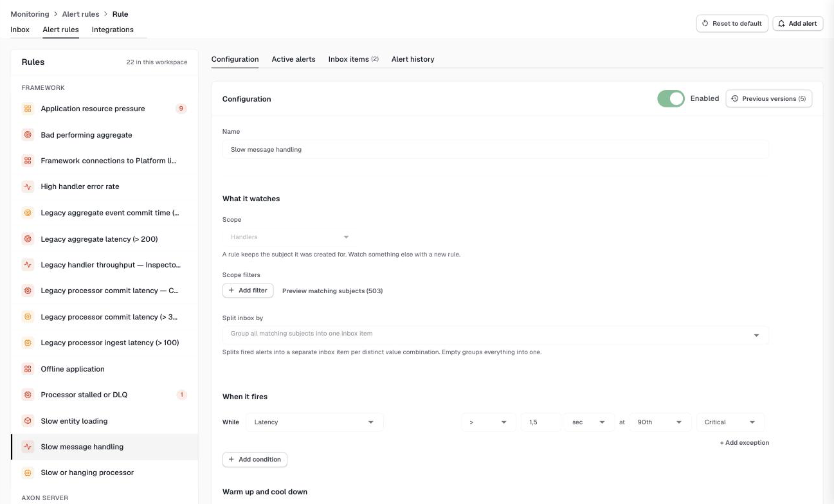The height and width of the screenshot is (504, 834).
Task: Open the greater-than operator dropdown
Action: pos(488,422)
